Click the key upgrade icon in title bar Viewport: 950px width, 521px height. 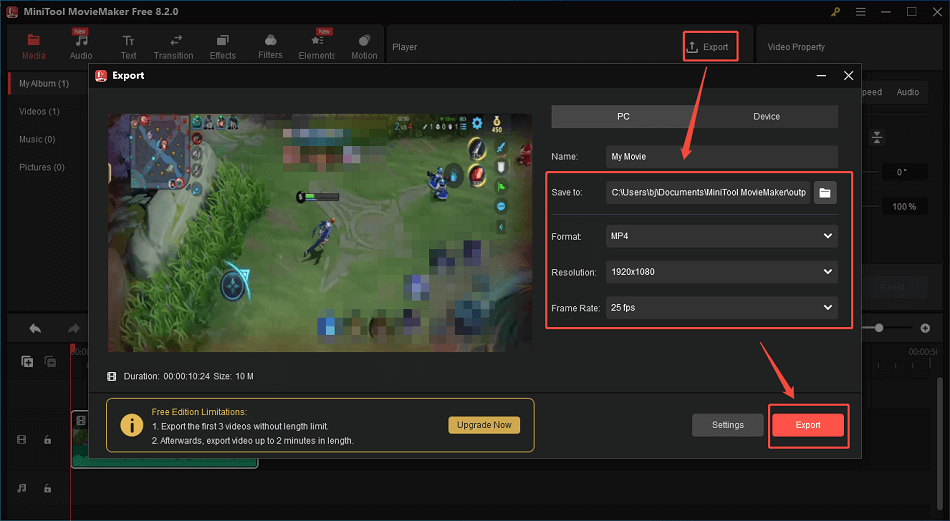pyautogui.click(x=835, y=12)
